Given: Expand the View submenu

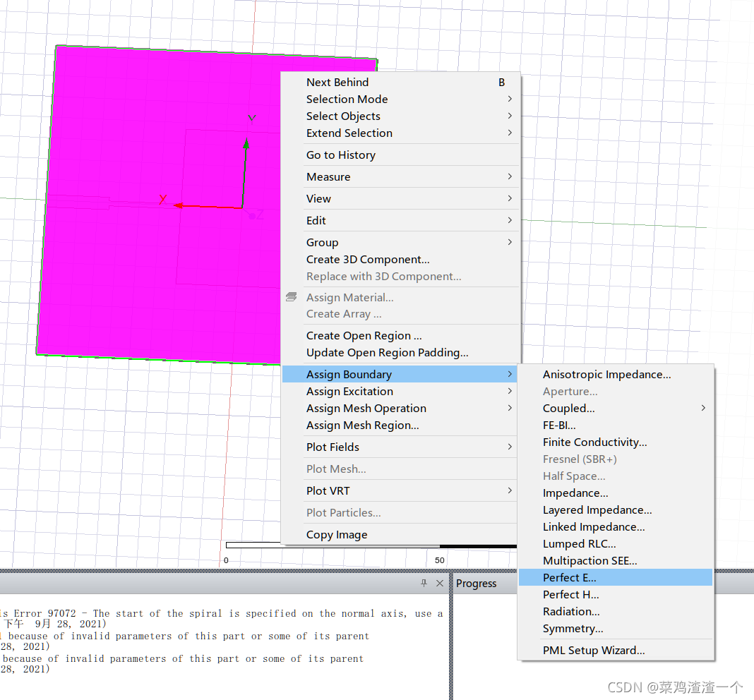Looking at the screenshot, I should tap(400, 198).
